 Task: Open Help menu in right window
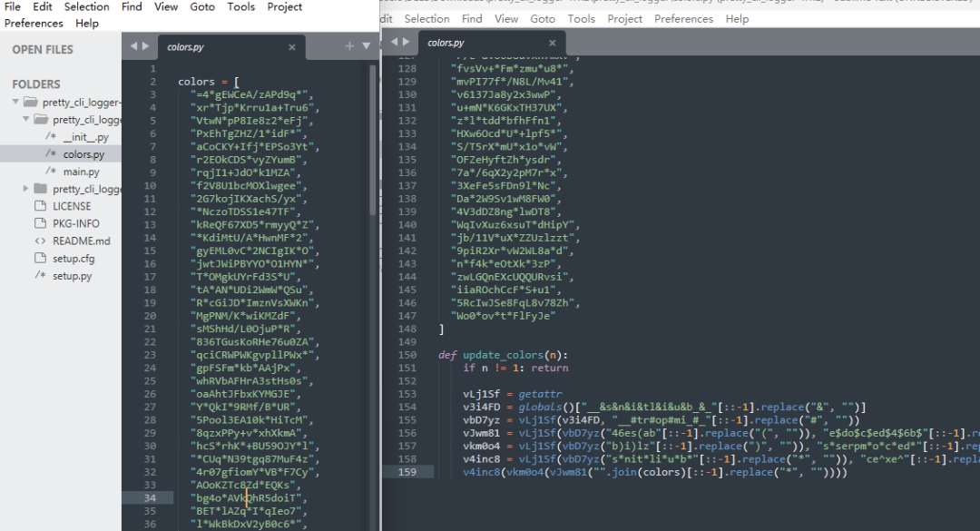[x=738, y=19]
